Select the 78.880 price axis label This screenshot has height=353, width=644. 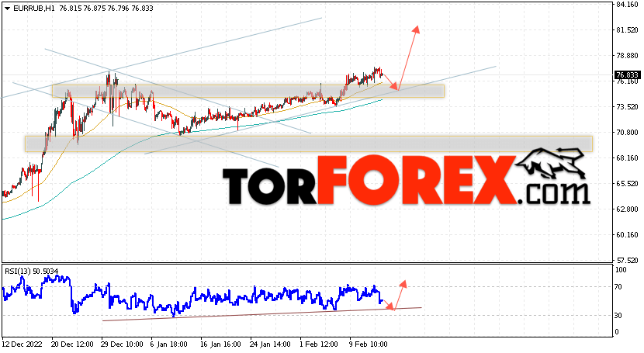pyautogui.click(x=627, y=56)
